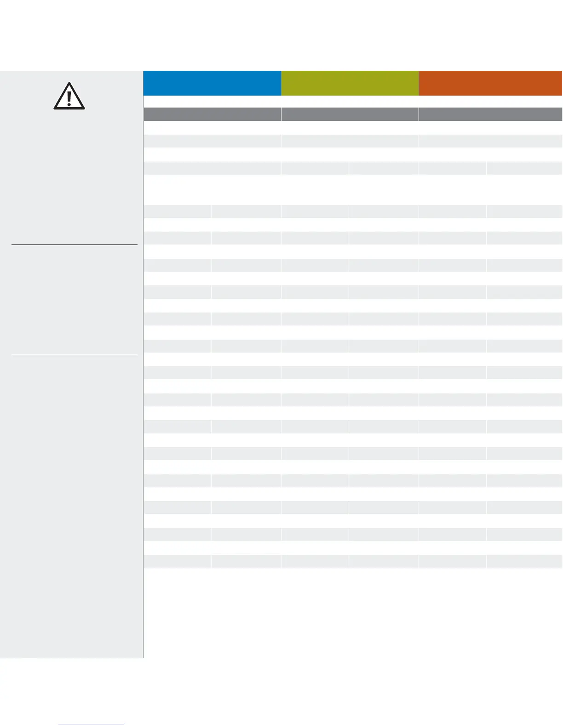Click the white gap between color headers and subheaders
This screenshot has width=563, height=728.
point(352,102)
